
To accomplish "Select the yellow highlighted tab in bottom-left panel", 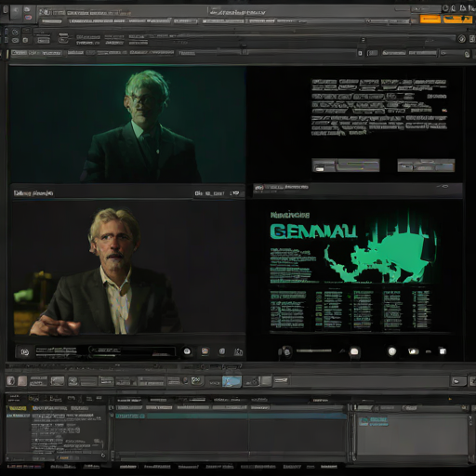I will pos(17,408).
